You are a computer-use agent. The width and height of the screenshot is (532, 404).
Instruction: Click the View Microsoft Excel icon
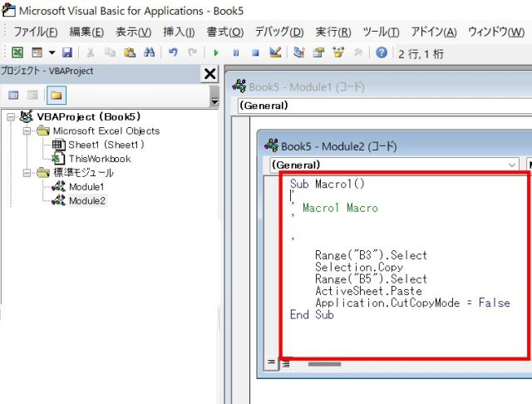coord(17,52)
